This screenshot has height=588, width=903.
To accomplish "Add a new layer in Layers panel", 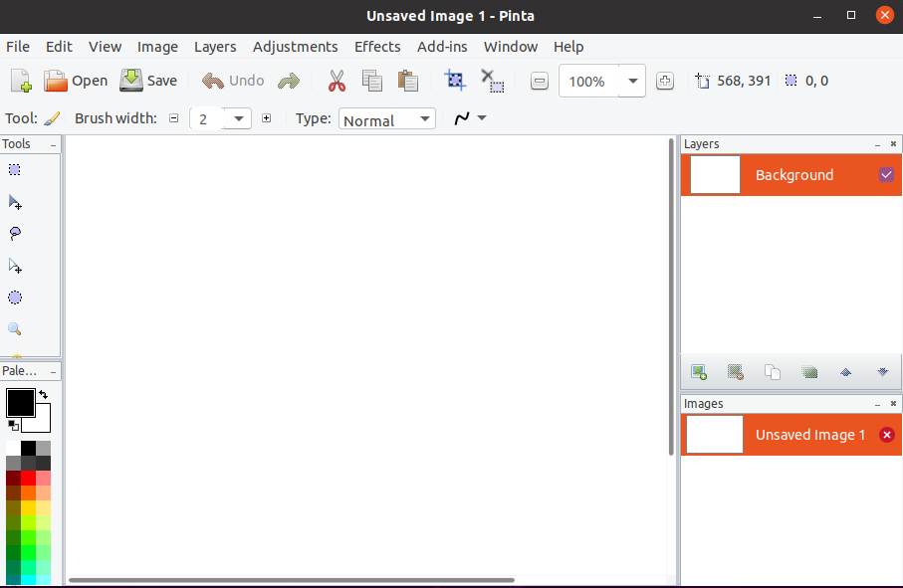I will point(699,372).
